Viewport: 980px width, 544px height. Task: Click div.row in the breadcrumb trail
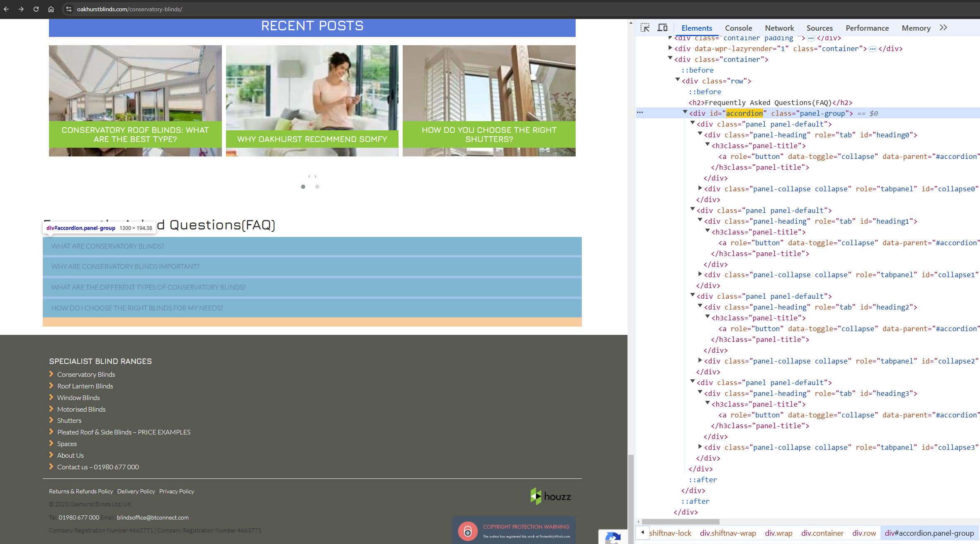click(864, 533)
